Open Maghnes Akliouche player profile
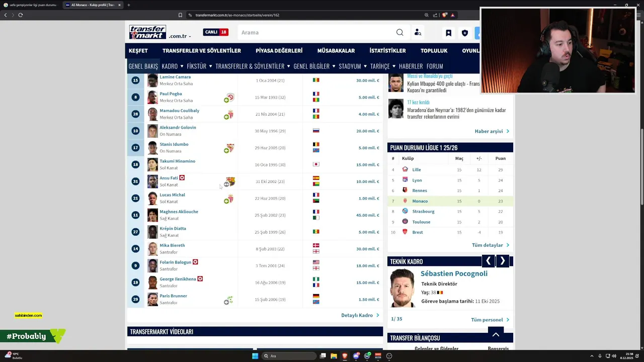This screenshot has height=362, width=644. pyautogui.click(x=179, y=212)
